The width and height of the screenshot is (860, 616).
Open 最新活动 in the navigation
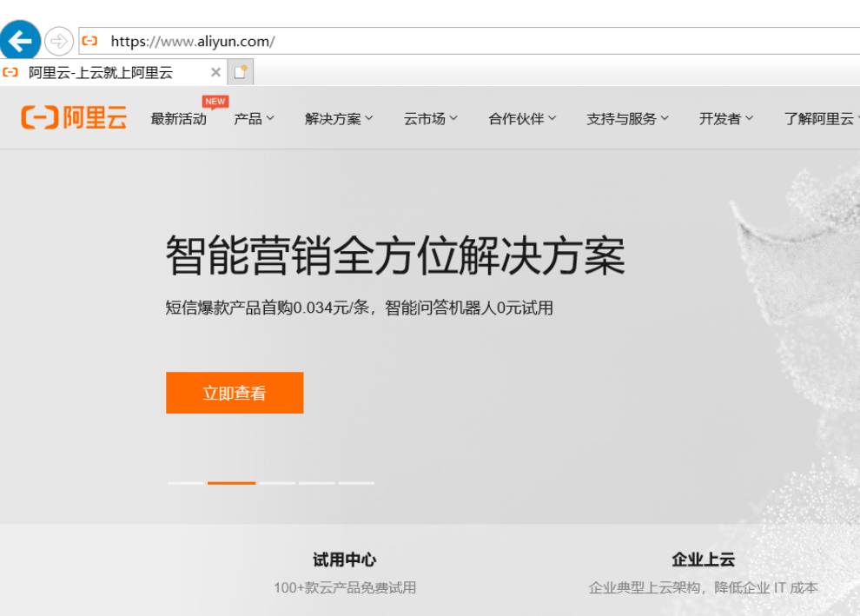click(179, 118)
